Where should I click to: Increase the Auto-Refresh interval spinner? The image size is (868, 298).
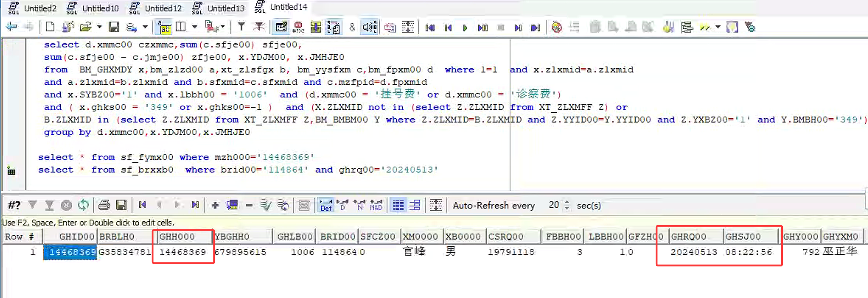pos(567,202)
